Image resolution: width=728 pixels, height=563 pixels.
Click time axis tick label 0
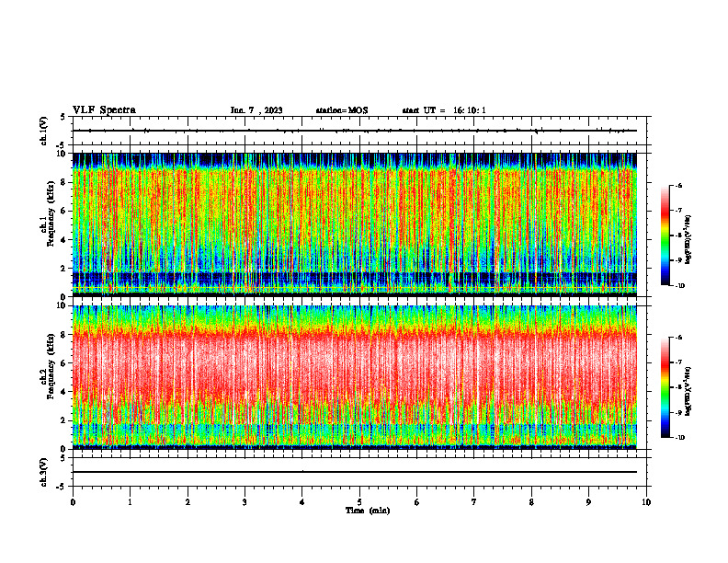pyautogui.click(x=73, y=502)
